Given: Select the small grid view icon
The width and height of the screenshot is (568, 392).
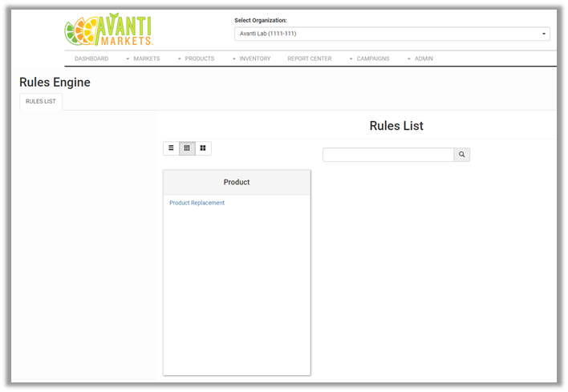Looking at the screenshot, I should (187, 148).
